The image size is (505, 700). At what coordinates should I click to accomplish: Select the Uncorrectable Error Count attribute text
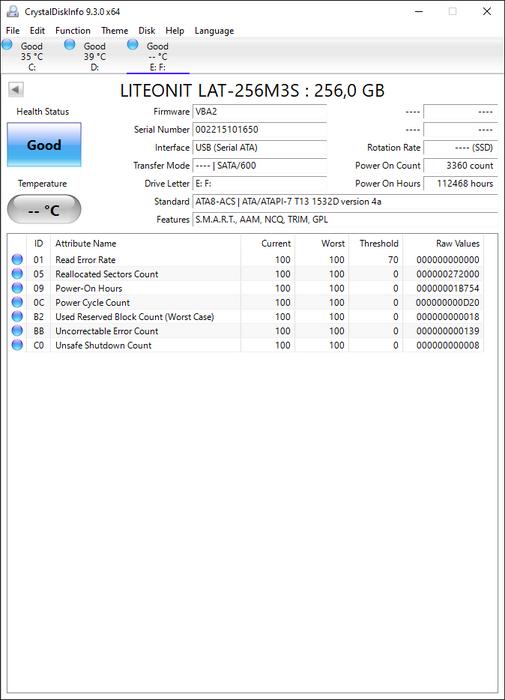[x=107, y=331]
